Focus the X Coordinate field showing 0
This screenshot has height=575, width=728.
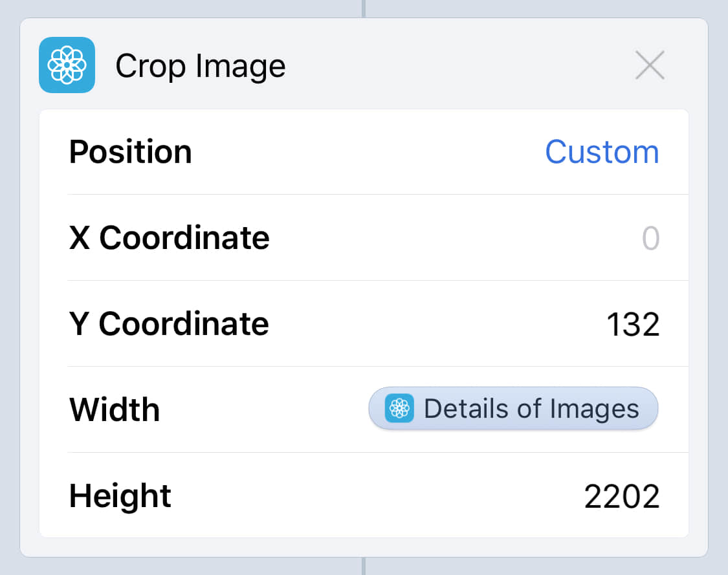[x=650, y=238]
